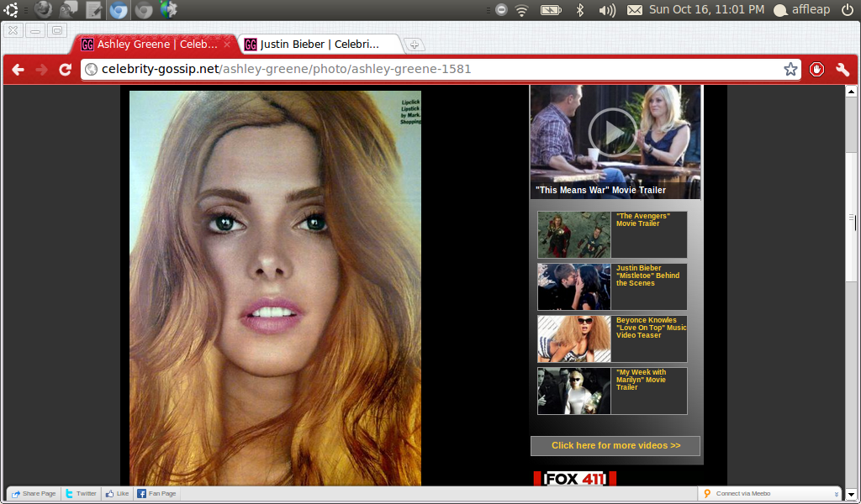The height and width of the screenshot is (504, 861).
Task: Open the Ubuntu main menu logo
Action: [x=10, y=9]
